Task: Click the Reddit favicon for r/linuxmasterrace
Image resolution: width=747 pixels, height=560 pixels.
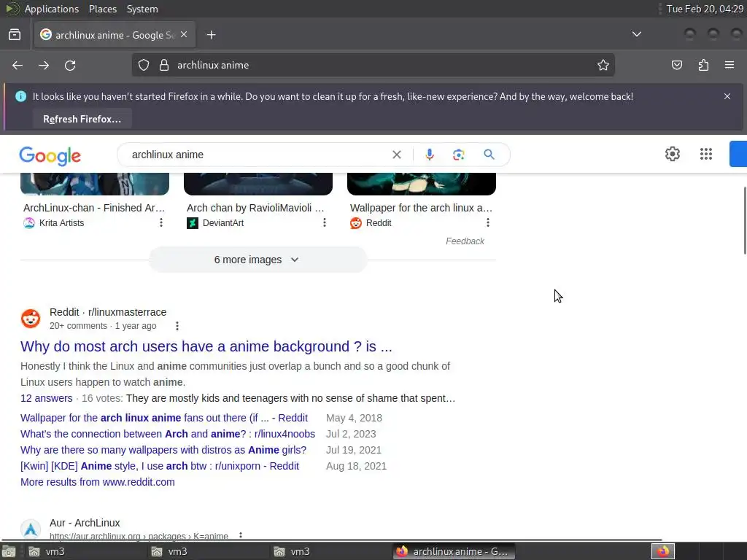Action: 31,319
